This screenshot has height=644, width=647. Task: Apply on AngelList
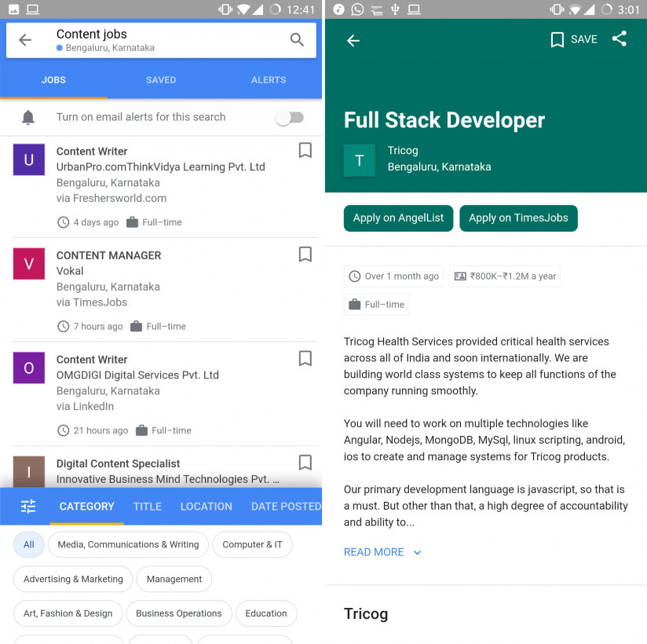398,218
